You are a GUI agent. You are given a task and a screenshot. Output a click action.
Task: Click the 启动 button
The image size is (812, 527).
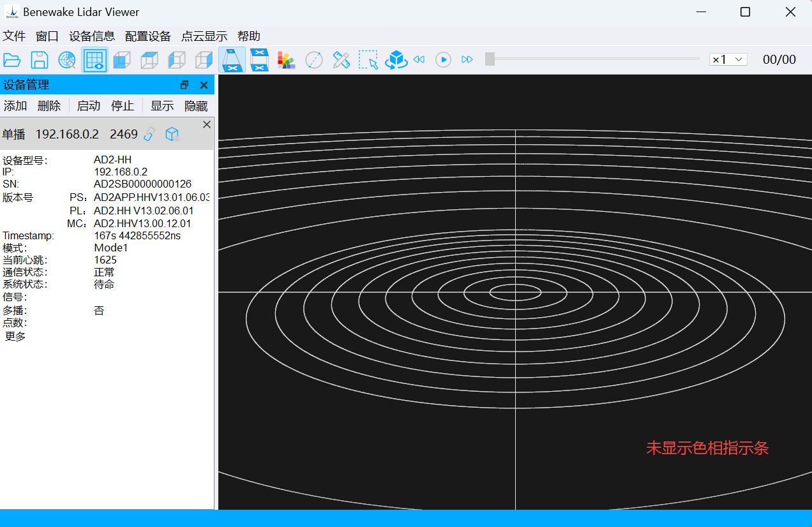tap(89, 106)
